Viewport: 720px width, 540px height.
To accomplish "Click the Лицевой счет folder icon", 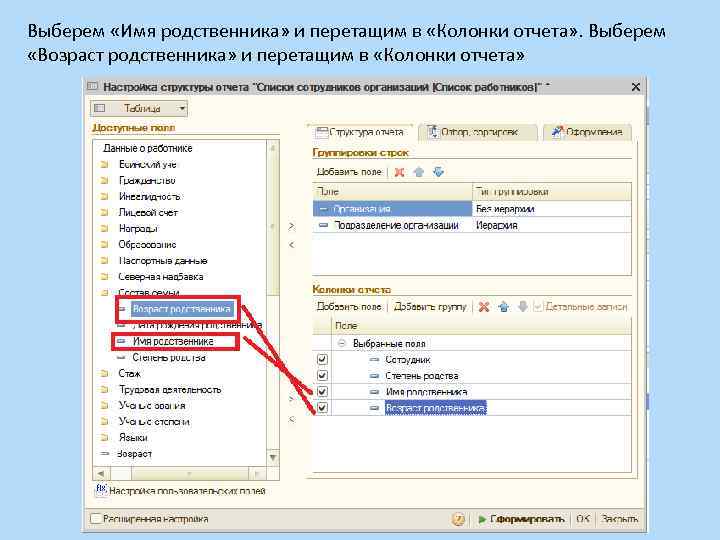I will coord(105,213).
